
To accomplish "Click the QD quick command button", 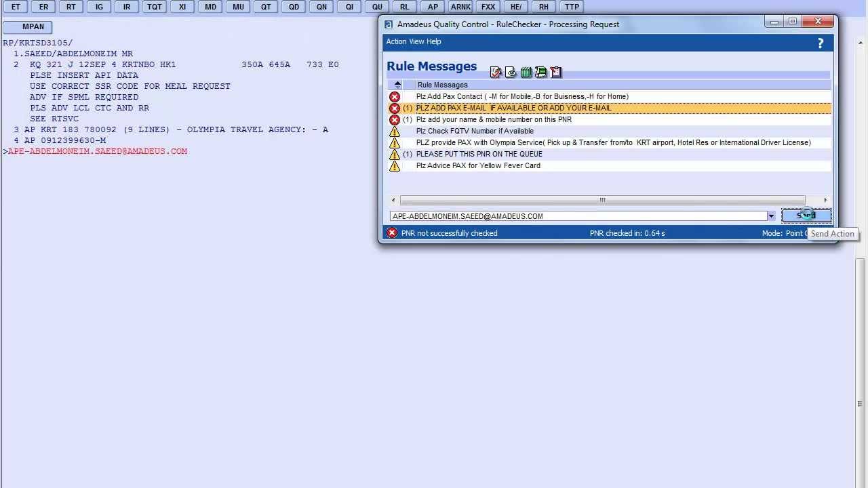I will point(294,7).
